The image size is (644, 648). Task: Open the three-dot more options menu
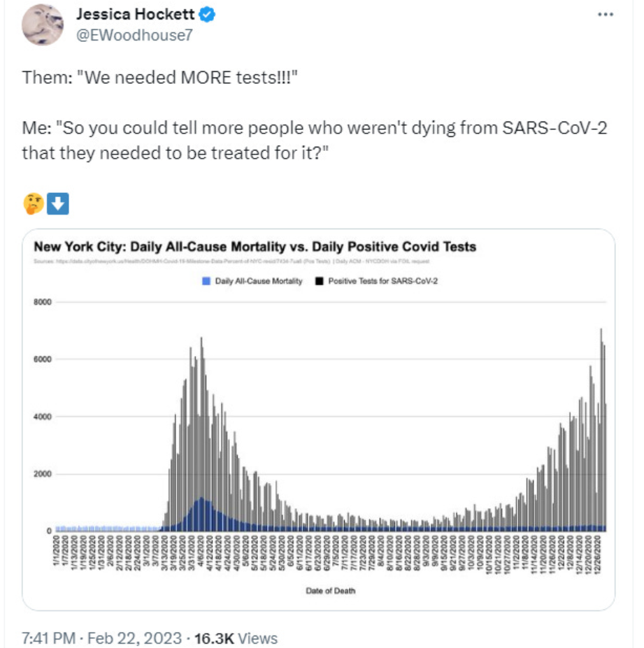605,15
